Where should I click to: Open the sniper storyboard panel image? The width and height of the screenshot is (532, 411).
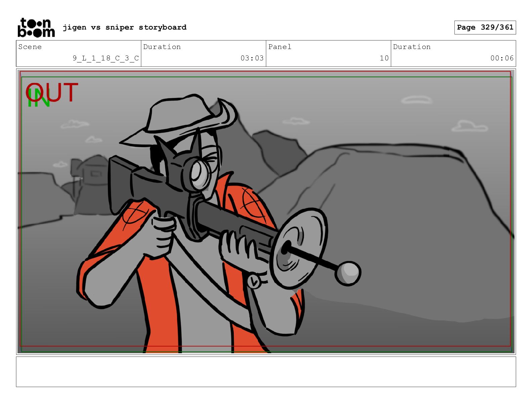click(x=266, y=212)
